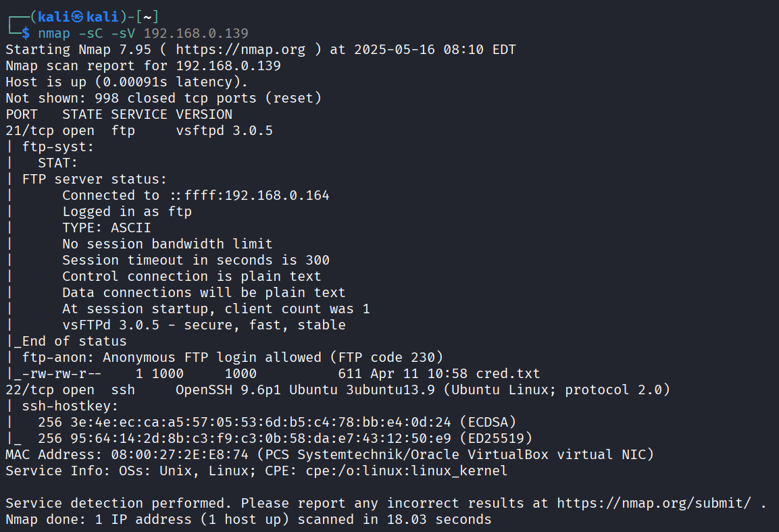The image size is (779, 532).
Task: Click the -sC flag in the command
Action: [91, 33]
